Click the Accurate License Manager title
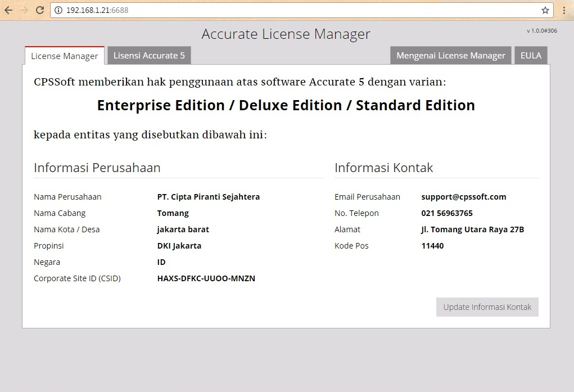 pyautogui.click(x=286, y=34)
